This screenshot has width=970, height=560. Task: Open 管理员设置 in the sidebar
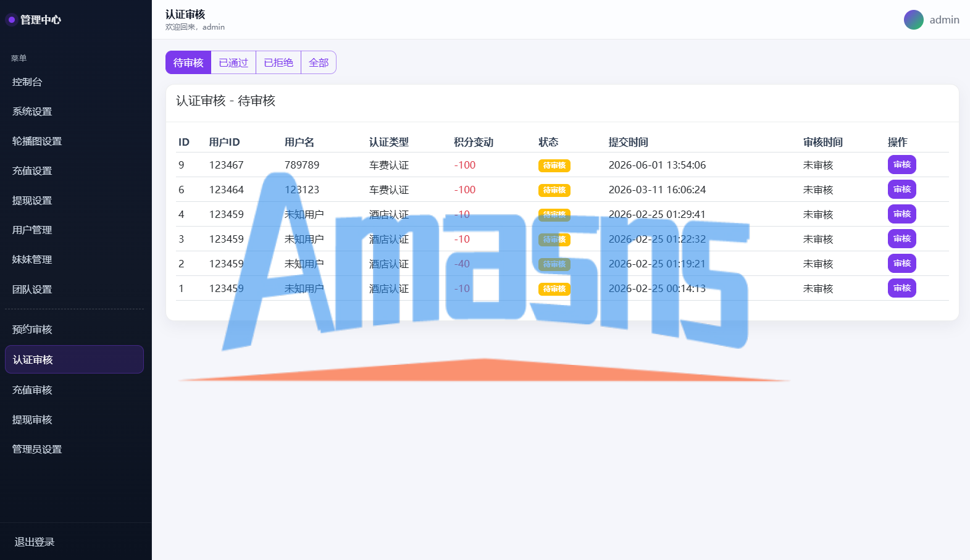pos(74,449)
